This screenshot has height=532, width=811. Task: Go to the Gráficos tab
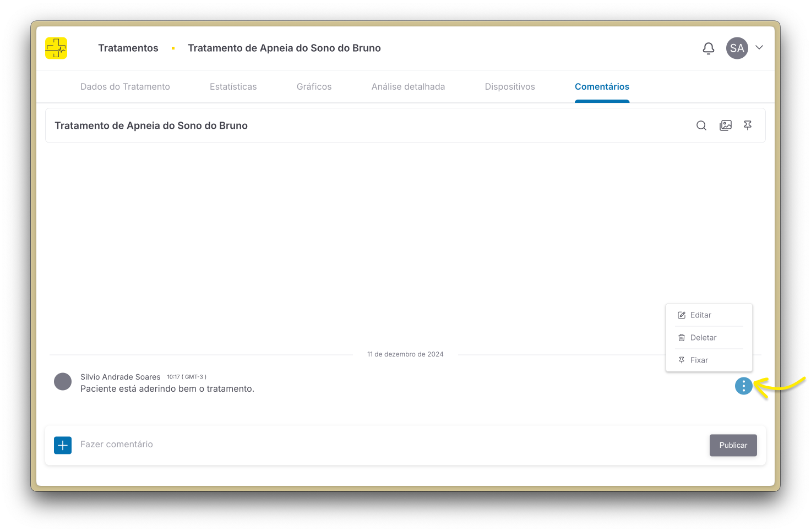point(314,87)
